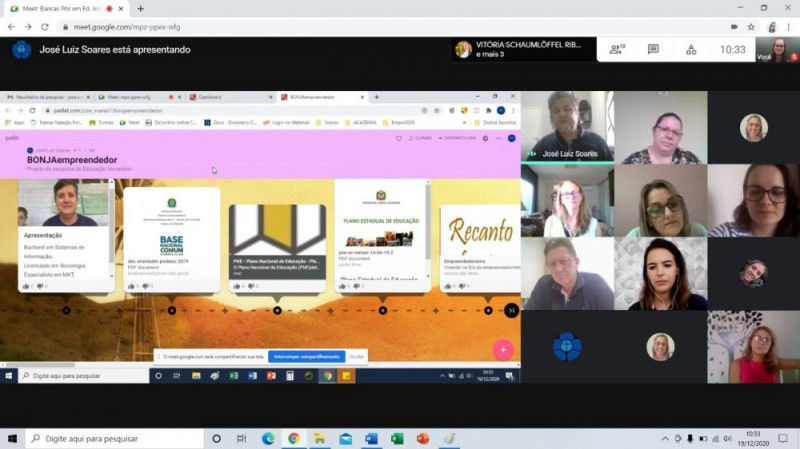Select the Meet: Bancas Pós browser tab
The height and width of the screenshot is (449, 800).
[67, 9]
